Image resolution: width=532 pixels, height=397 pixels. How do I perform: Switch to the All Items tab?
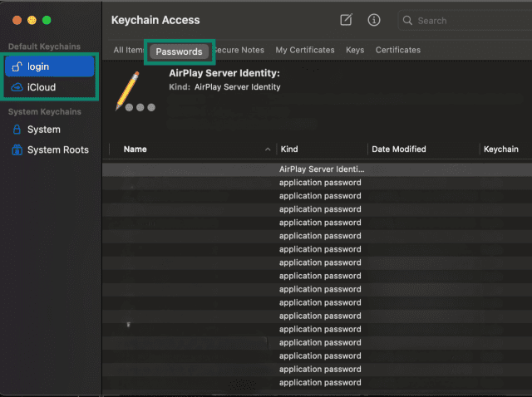[x=129, y=50]
